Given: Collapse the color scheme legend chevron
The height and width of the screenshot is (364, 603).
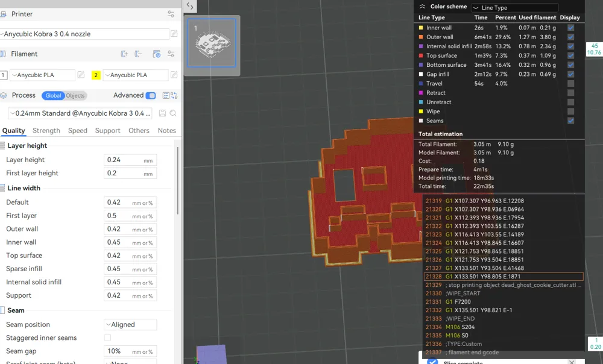Looking at the screenshot, I should coord(422,7).
